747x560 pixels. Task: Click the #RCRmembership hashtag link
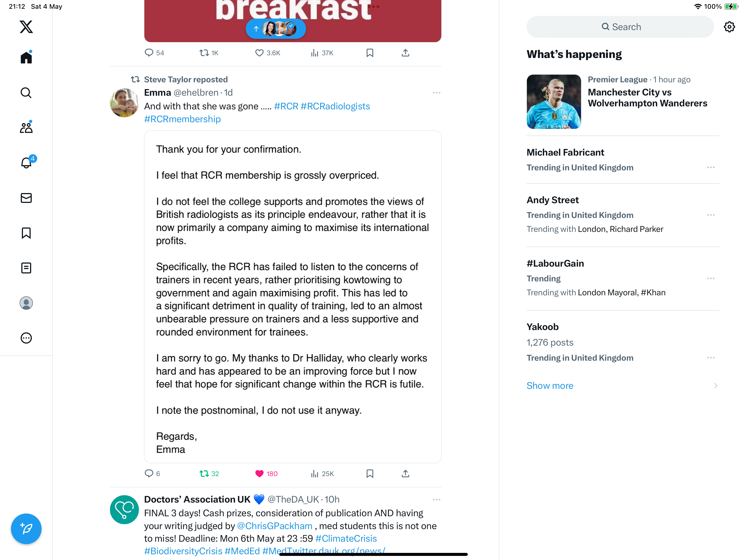182,119
